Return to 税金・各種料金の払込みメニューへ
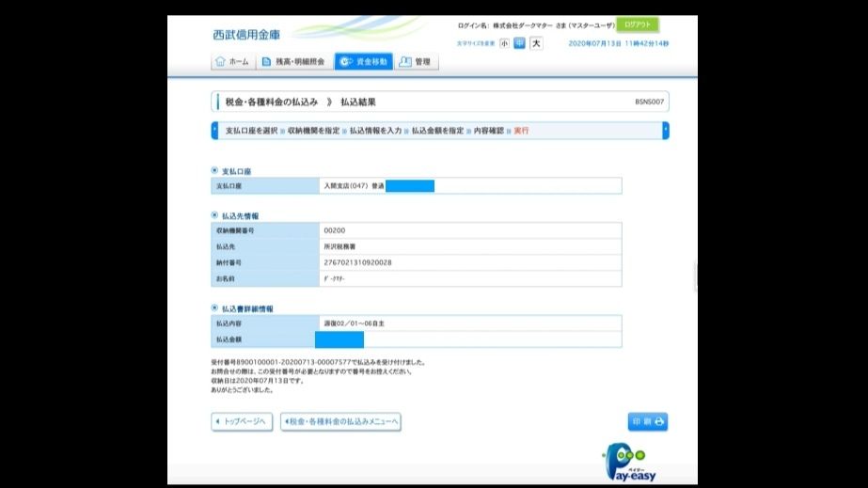The width and height of the screenshot is (868, 488). point(340,422)
